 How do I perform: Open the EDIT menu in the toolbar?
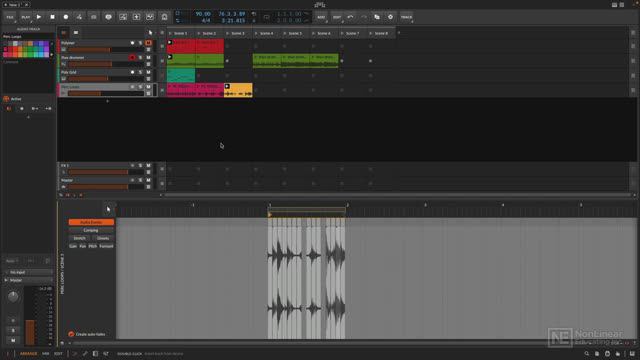(x=337, y=17)
